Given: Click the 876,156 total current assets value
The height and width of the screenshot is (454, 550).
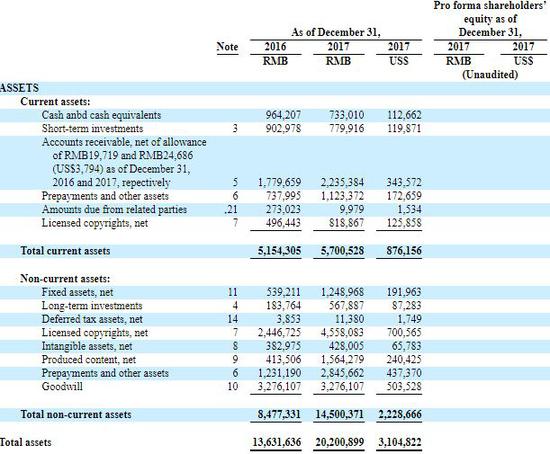Looking at the screenshot, I should click(404, 251).
